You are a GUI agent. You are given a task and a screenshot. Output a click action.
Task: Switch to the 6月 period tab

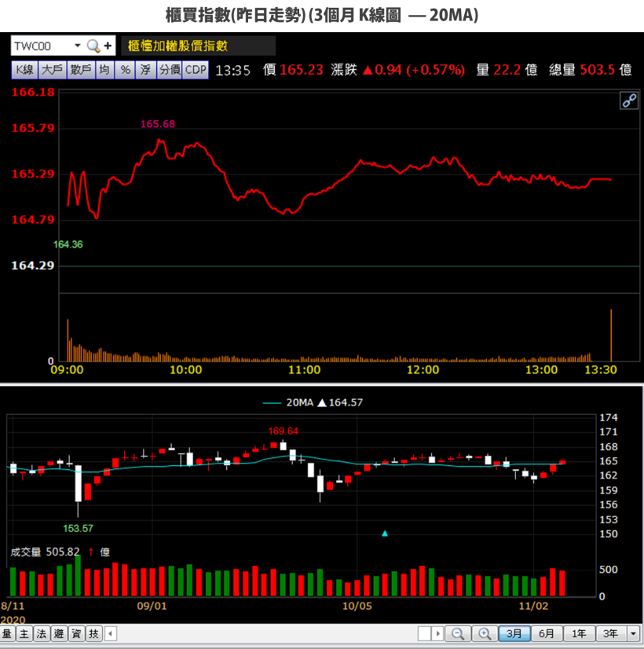point(547,634)
